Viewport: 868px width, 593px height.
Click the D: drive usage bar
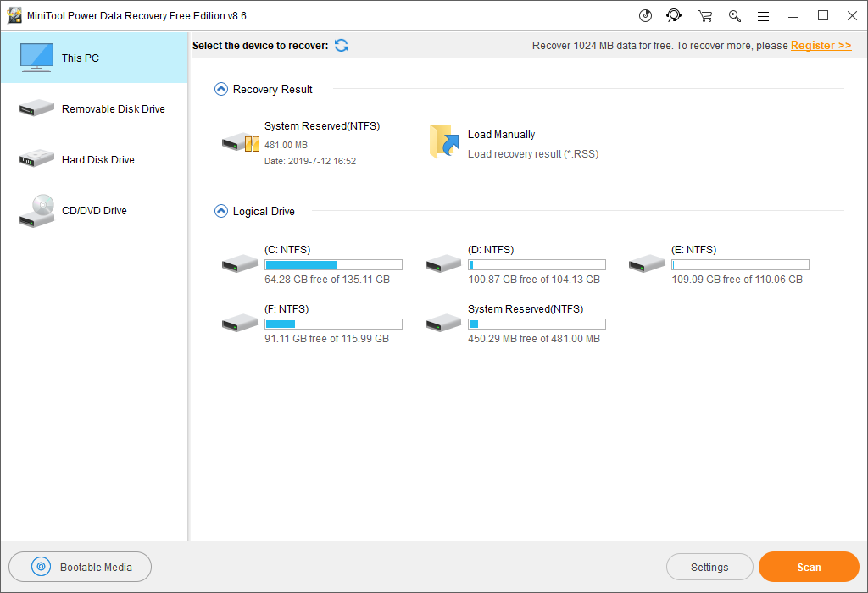point(537,265)
